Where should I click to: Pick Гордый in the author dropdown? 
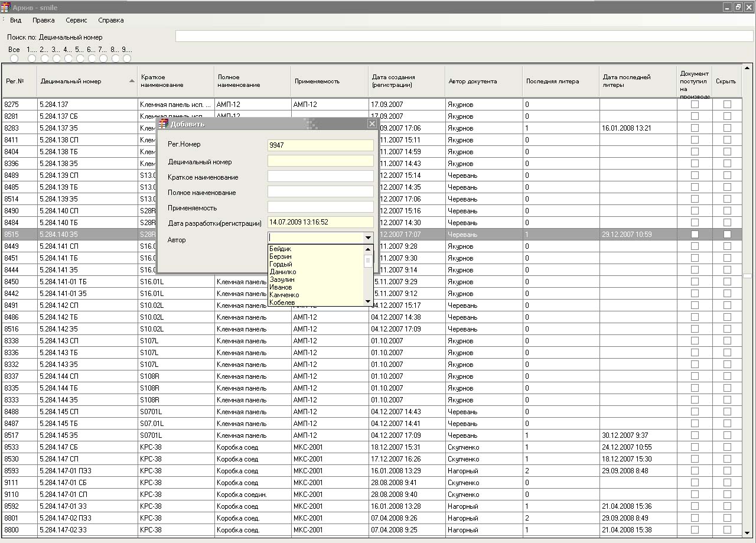(281, 264)
